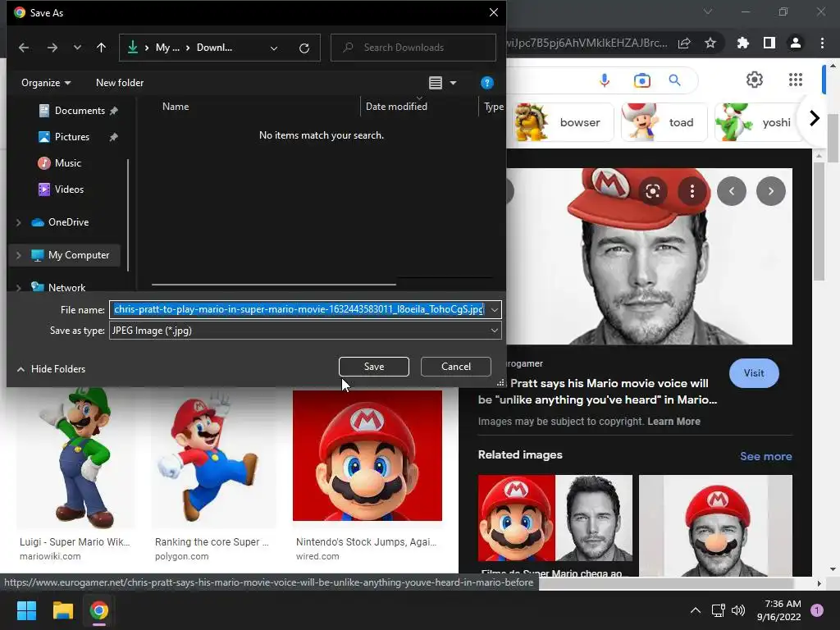Open the Organize menu
840x630 pixels.
pyautogui.click(x=46, y=83)
